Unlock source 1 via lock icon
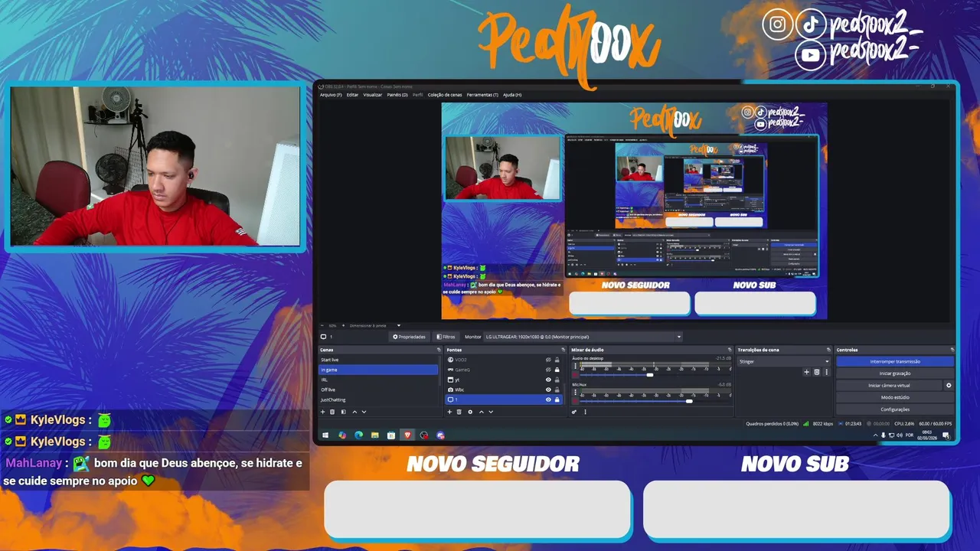The height and width of the screenshot is (551, 980). tap(557, 399)
